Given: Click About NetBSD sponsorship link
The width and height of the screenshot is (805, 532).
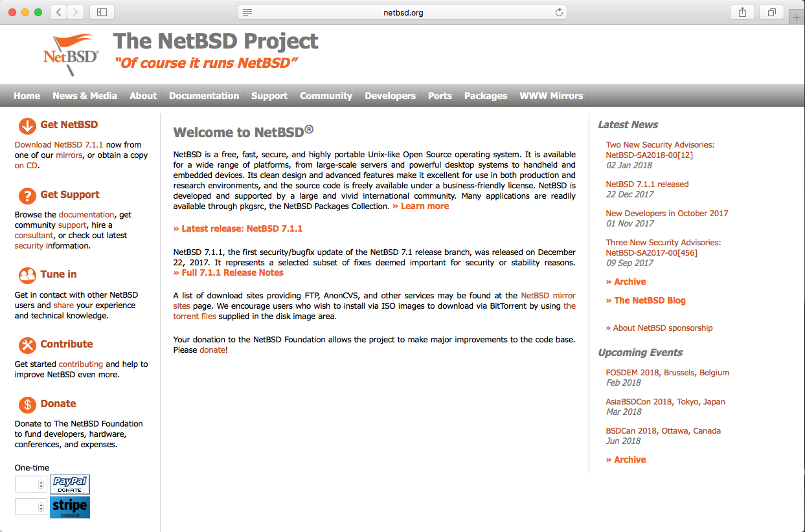Looking at the screenshot, I should click(x=659, y=328).
